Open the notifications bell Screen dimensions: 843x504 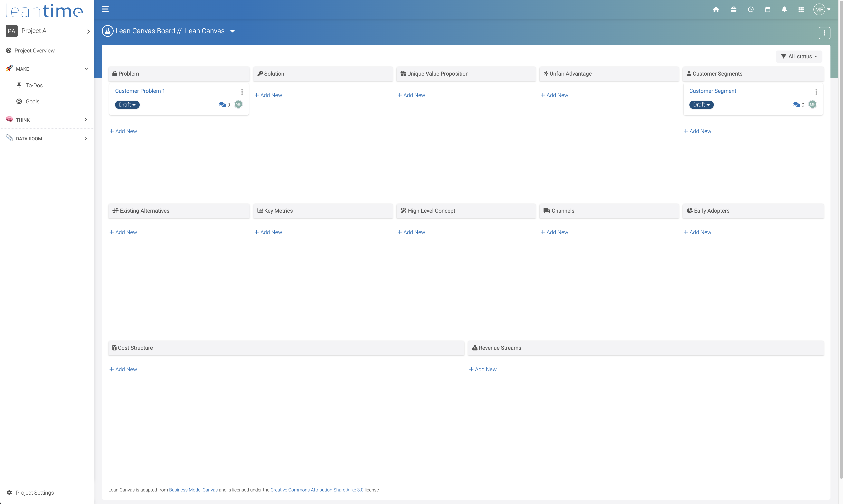click(x=784, y=10)
